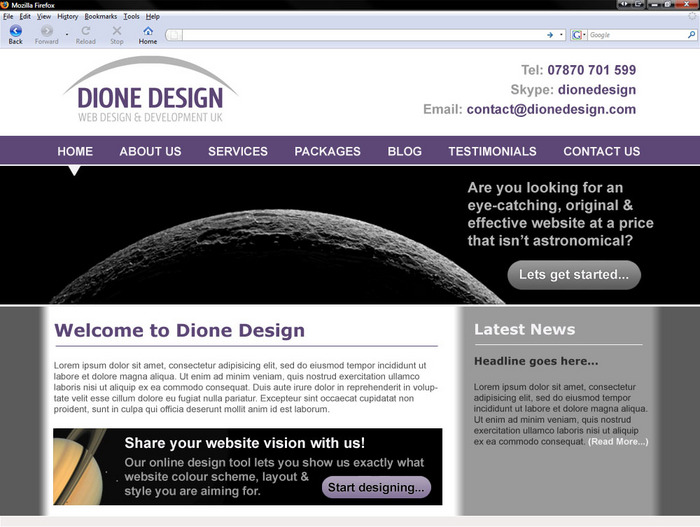Go to browser Home page
700x527 pixels.
click(148, 31)
